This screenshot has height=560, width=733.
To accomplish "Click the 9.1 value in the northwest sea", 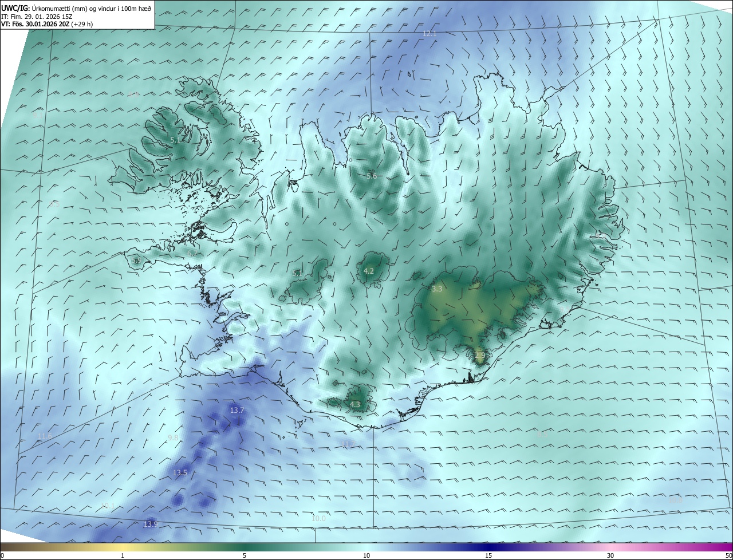I will [37, 115].
